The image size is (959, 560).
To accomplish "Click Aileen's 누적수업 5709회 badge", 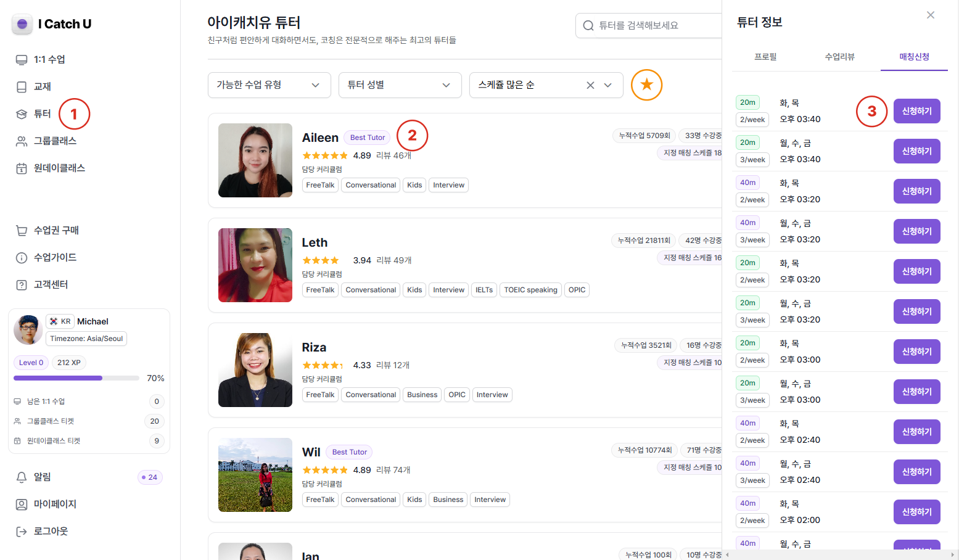I will [644, 136].
